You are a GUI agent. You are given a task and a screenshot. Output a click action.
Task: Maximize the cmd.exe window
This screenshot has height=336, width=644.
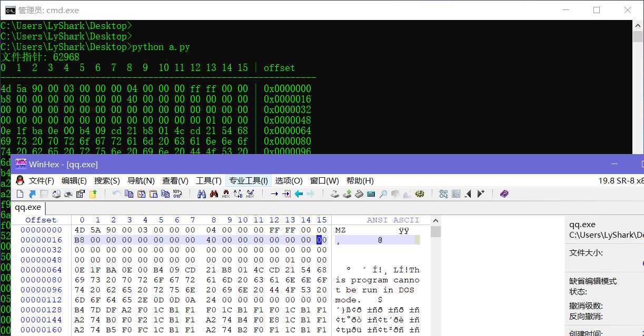(597, 10)
